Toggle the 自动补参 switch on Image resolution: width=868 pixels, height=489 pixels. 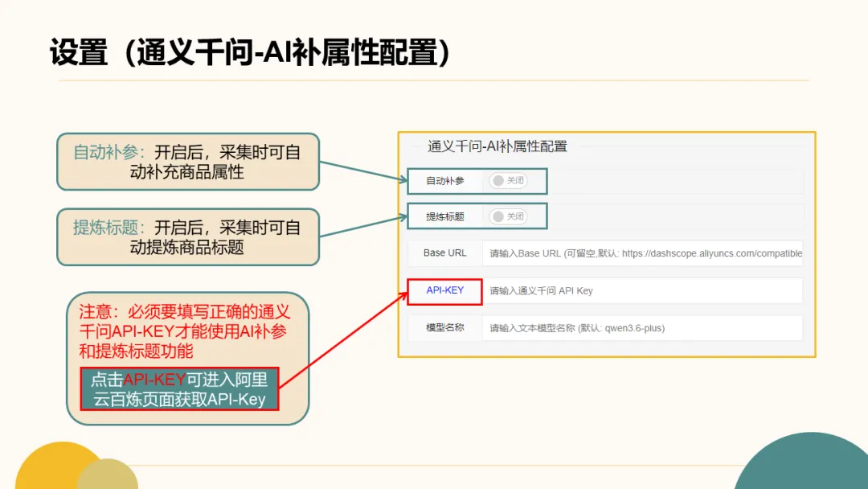508,180
